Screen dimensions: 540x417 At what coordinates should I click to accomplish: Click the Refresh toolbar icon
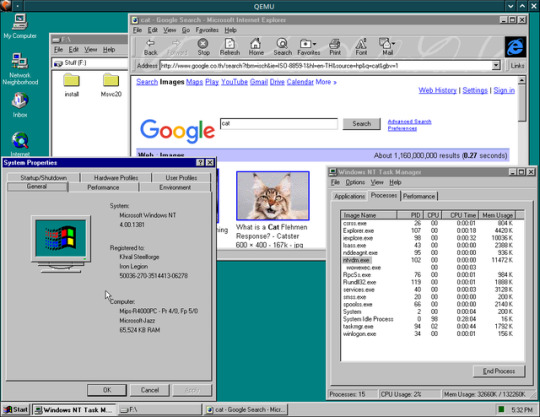230,47
